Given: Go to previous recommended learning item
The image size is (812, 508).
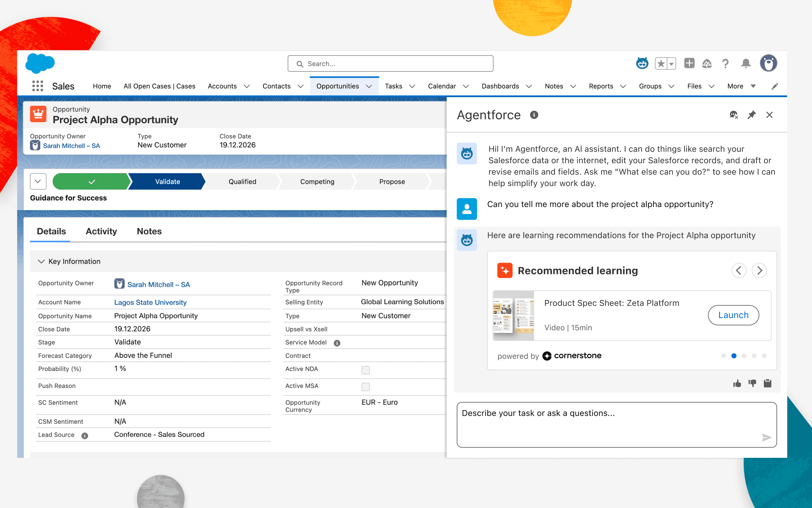Looking at the screenshot, I should coord(739,271).
